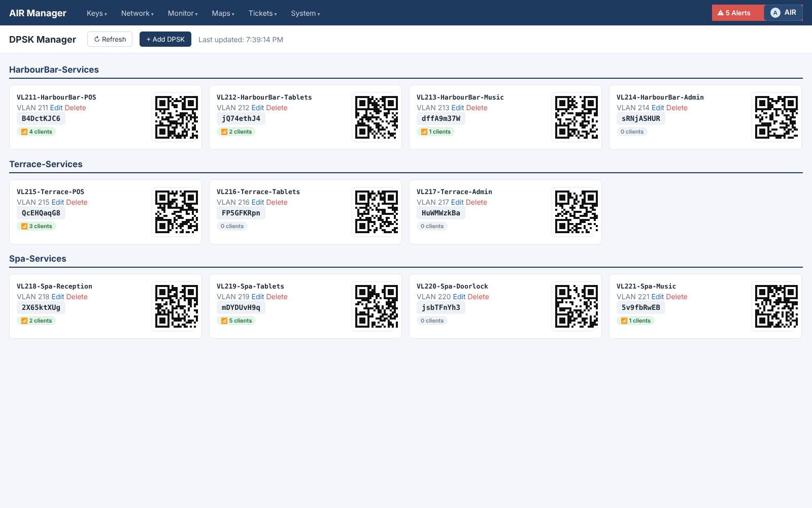
Task: Open the 5 Alerts warning indicator
Action: point(734,13)
